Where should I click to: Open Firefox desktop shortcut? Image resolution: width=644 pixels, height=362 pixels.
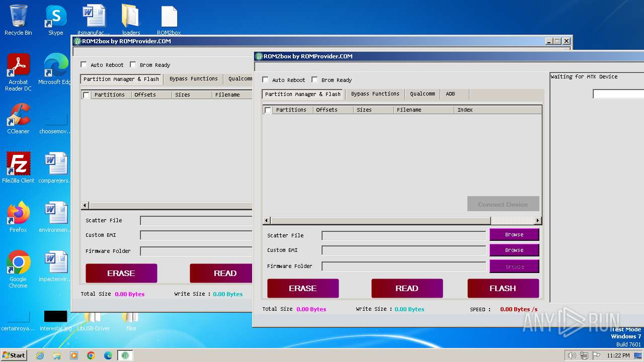(x=18, y=217)
